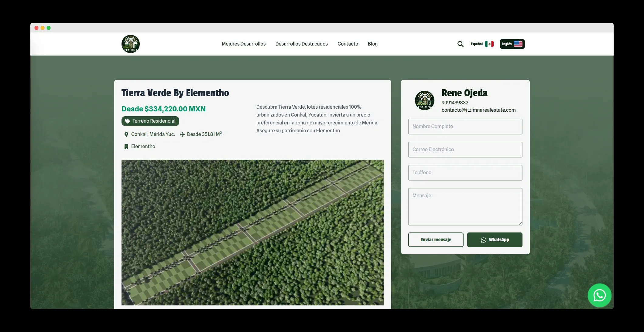Open floating green WhatsApp chat bubble

coord(599,295)
